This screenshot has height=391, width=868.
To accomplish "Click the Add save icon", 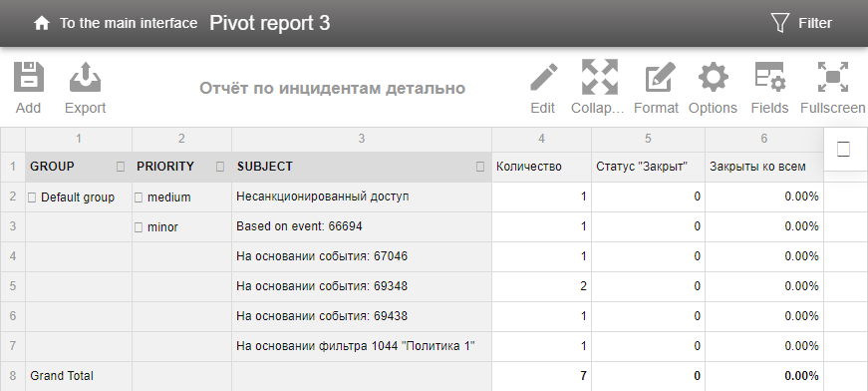I will 28,77.
